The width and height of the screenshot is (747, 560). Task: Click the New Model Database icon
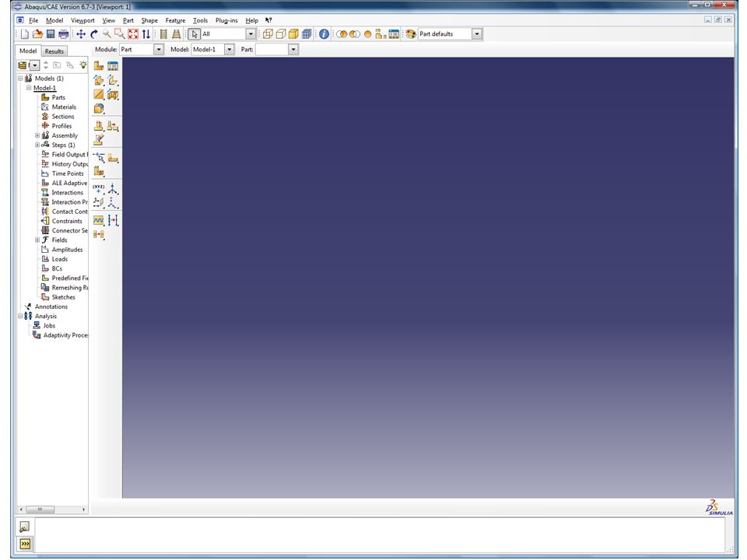point(24,34)
